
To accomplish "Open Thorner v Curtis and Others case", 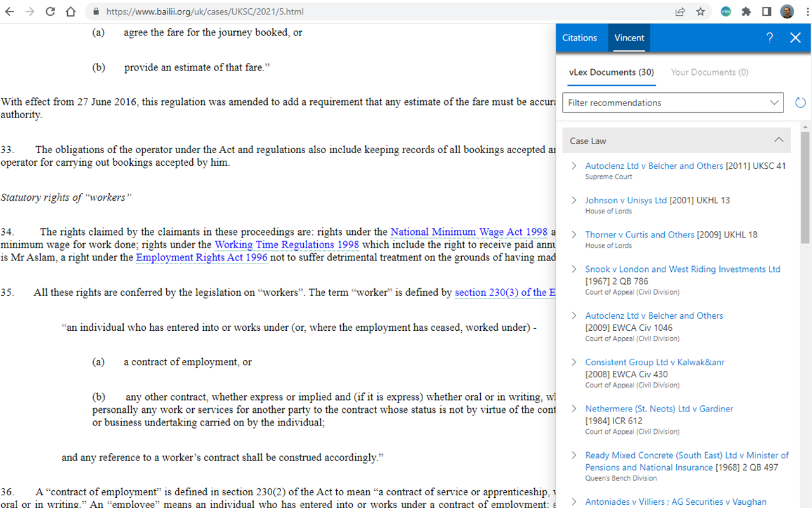I will pyautogui.click(x=639, y=234).
